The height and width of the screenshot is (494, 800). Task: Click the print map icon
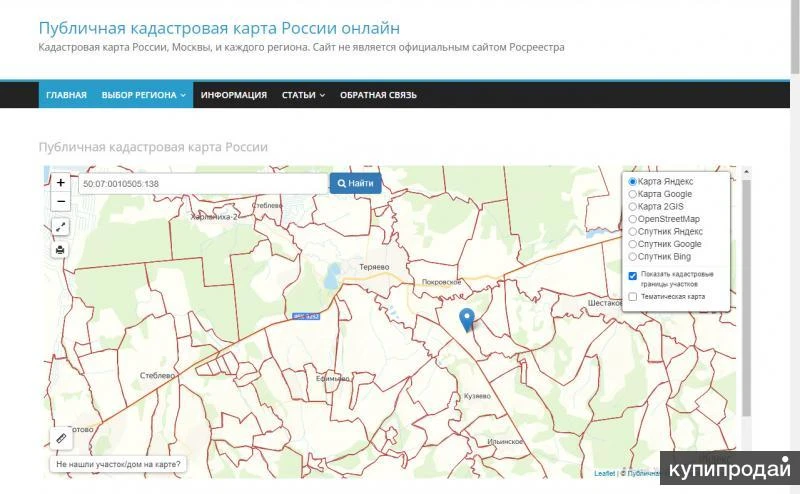click(61, 250)
